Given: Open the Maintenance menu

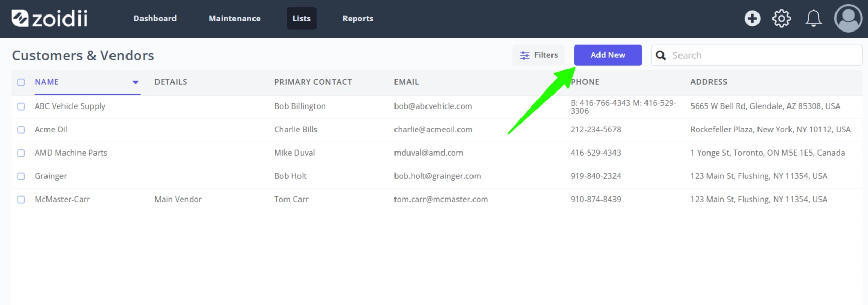Looking at the screenshot, I should coord(234,18).
